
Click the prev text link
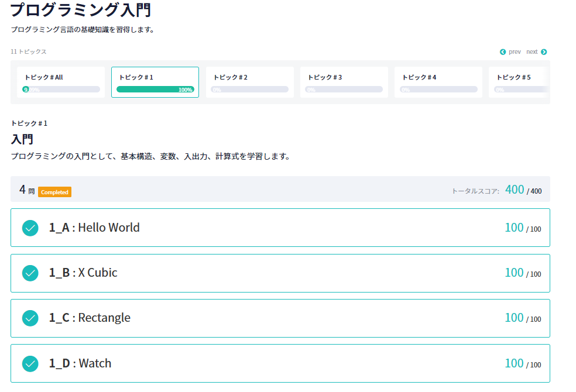pos(515,51)
